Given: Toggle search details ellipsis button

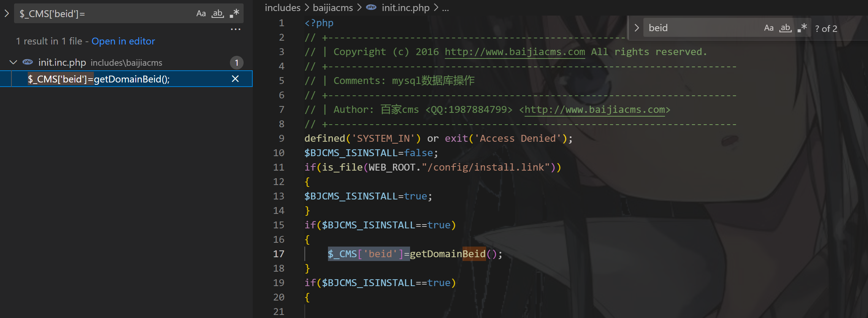Looking at the screenshot, I should (x=236, y=29).
